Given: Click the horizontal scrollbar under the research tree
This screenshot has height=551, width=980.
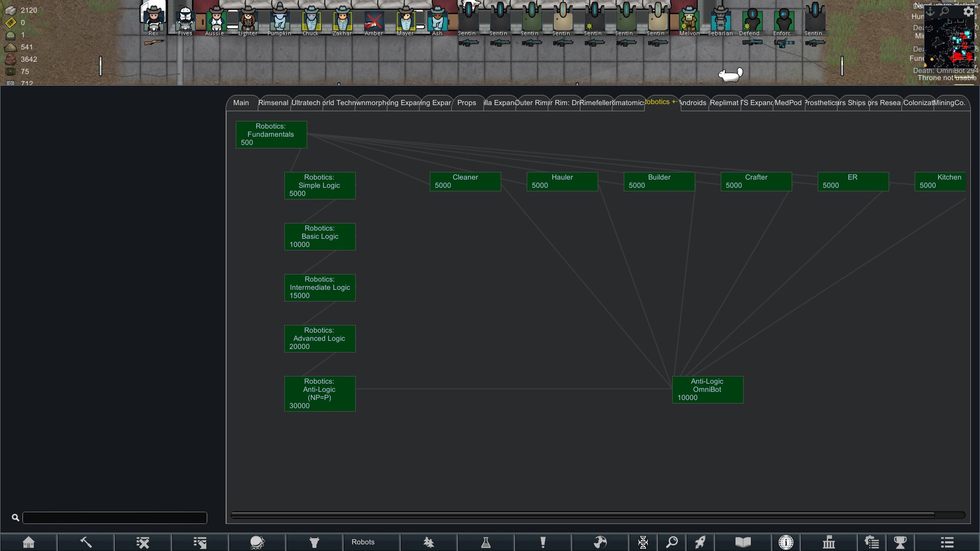Looking at the screenshot, I should pos(582,515).
